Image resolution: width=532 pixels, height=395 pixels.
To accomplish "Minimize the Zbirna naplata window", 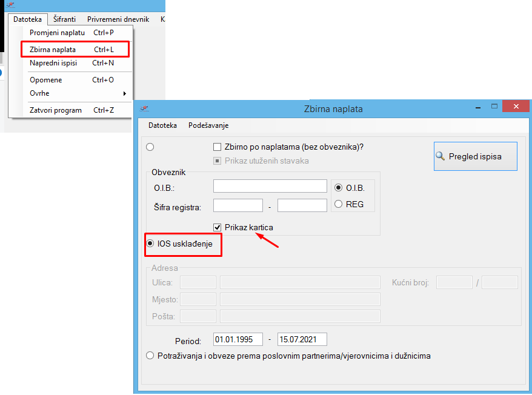I will [x=479, y=107].
